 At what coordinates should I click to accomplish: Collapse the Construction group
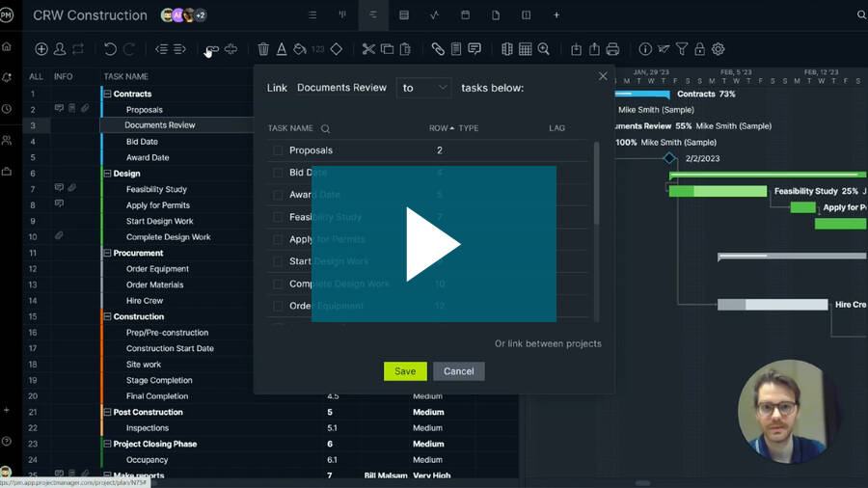107,316
